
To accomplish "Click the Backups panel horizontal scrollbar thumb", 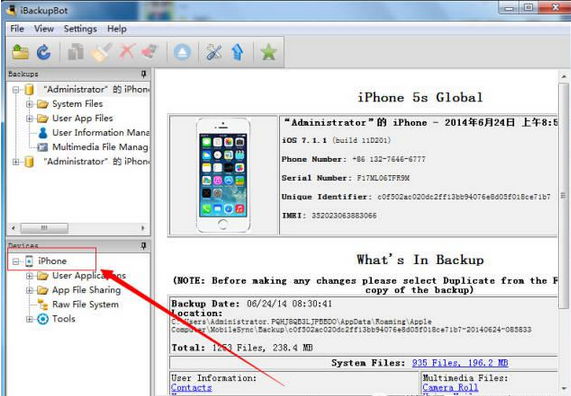I will [x=44, y=228].
